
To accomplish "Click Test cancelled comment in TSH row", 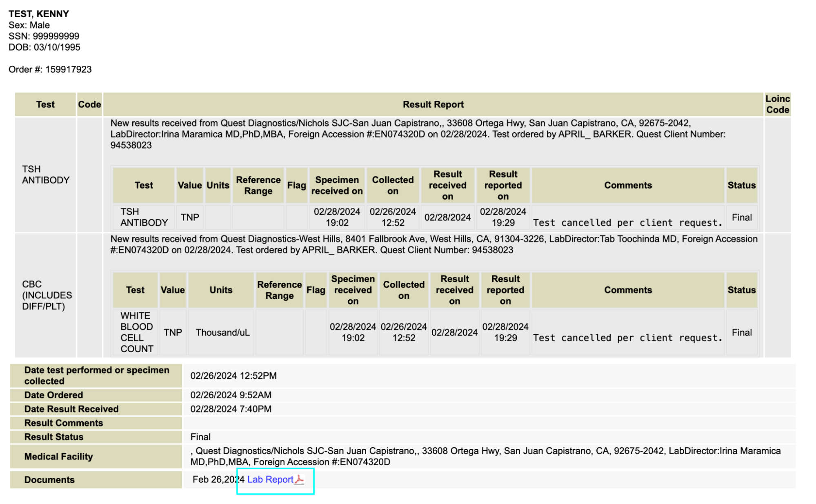I will coord(627,223).
